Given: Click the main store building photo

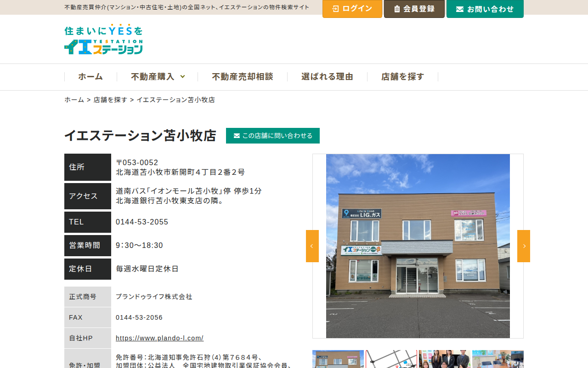Looking at the screenshot, I should tap(418, 246).
